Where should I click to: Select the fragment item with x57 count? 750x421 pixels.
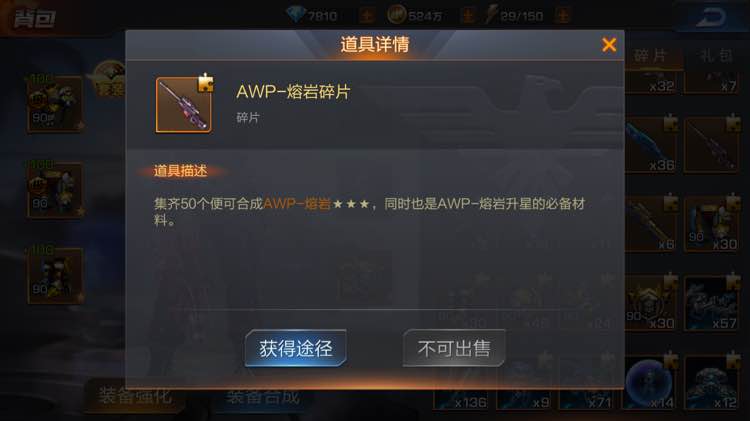(x=712, y=303)
